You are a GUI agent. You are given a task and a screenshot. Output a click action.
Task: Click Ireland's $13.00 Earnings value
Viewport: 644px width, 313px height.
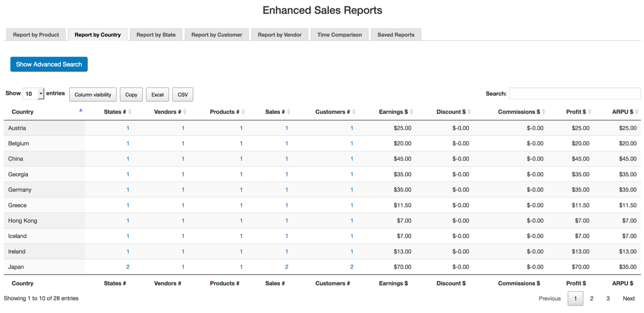402,252
